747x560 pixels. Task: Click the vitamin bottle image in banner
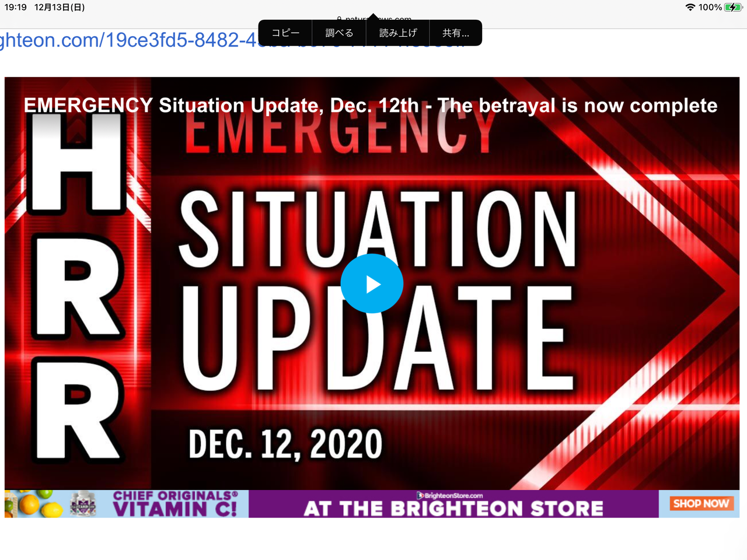[83, 504]
